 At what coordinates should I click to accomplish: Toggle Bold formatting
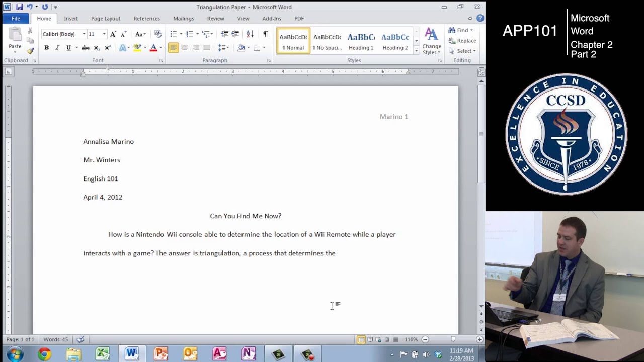tap(46, 48)
